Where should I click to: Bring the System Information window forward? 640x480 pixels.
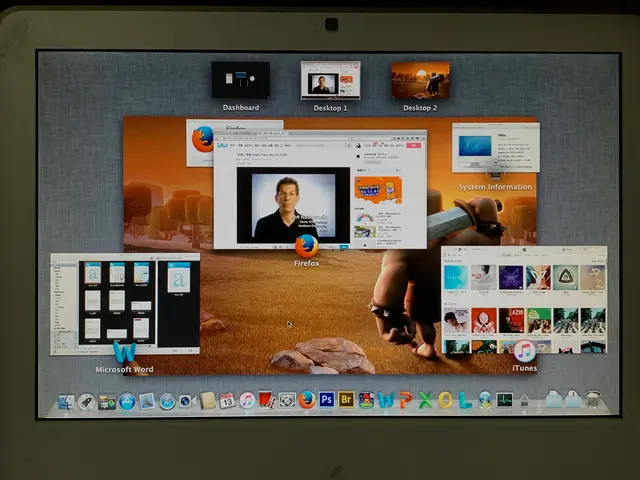pyautogui.click(x=496, y=148)
